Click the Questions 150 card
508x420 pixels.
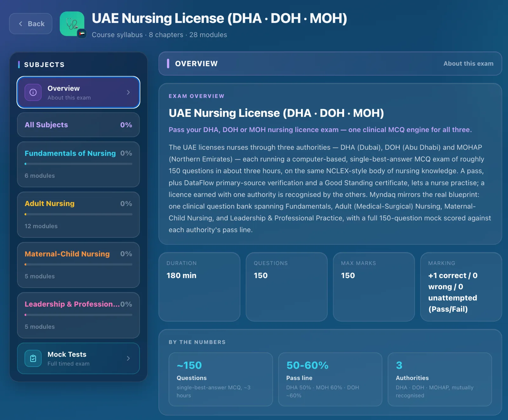287,287
